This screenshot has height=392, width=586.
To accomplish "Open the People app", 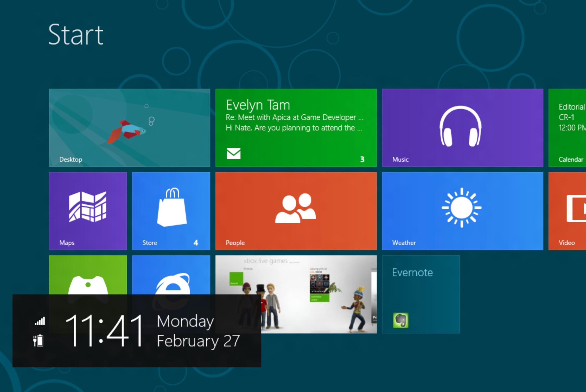I will [x=296, y=211].
